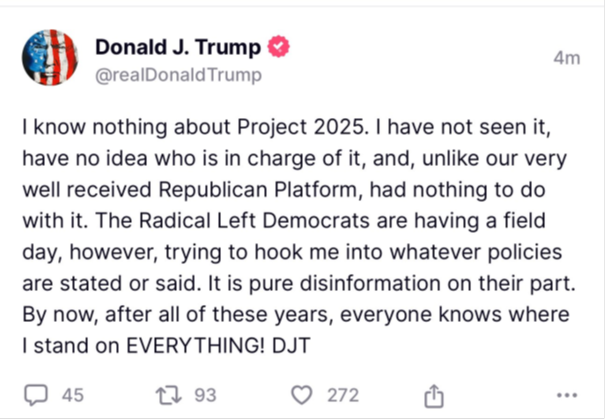Viewport: 605px width, 419px height.
Task: Click the reply count 45
Action: [72, 395]
